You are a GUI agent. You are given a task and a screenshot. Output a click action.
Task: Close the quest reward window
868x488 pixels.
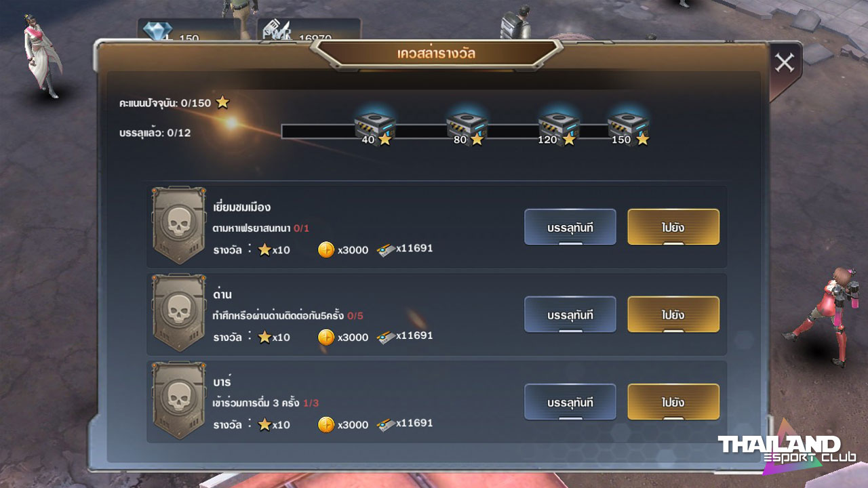click(x=785, y=63)
